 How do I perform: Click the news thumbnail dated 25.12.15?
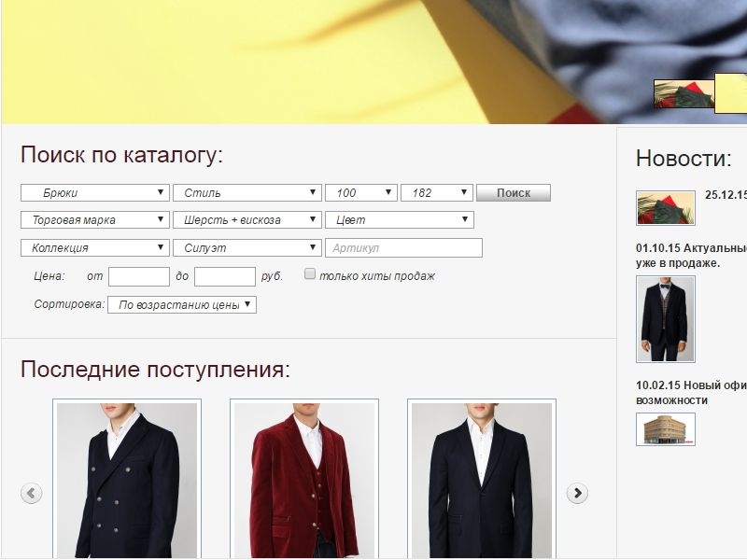pos(665,208)
